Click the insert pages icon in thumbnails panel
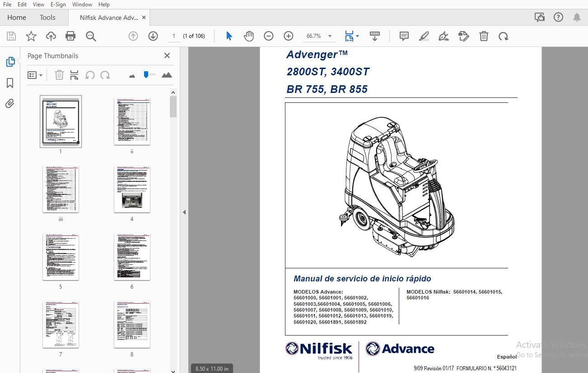The image size is (588, 373). tap(75, 75)
